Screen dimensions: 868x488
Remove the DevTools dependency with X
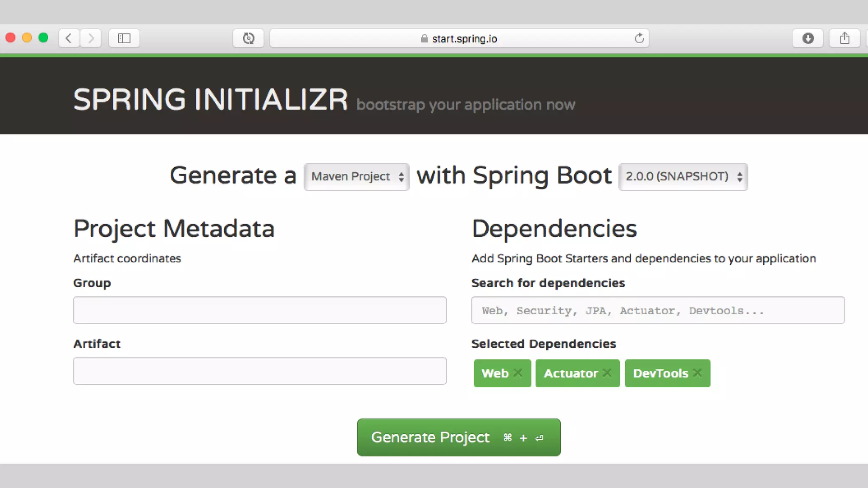[697, 373]
